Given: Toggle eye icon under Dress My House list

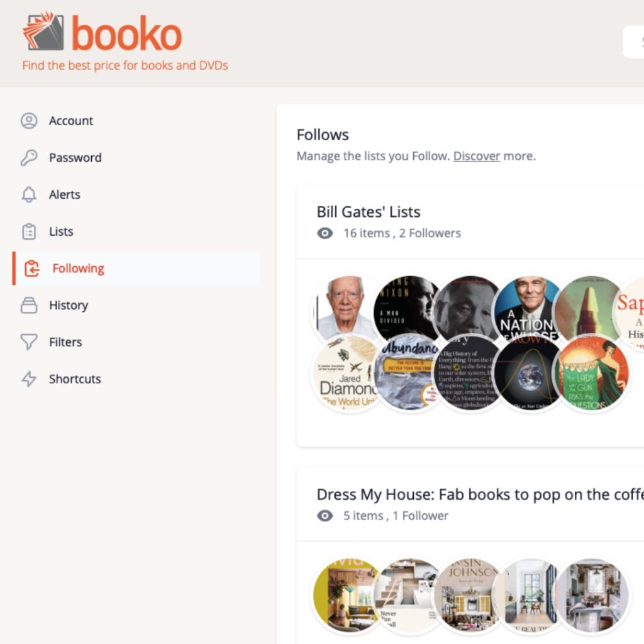Looking at the screenshot, I should point(325,516).
